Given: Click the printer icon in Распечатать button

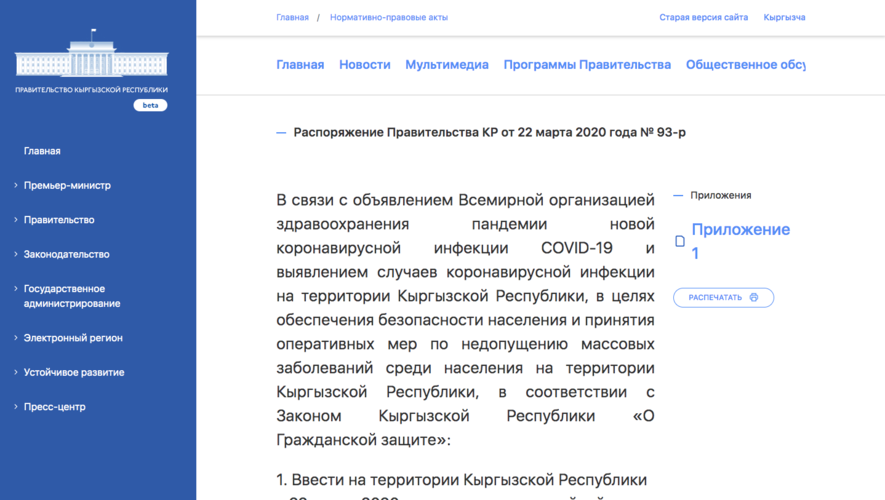Looking at the screenshot, I should point(754,298).
